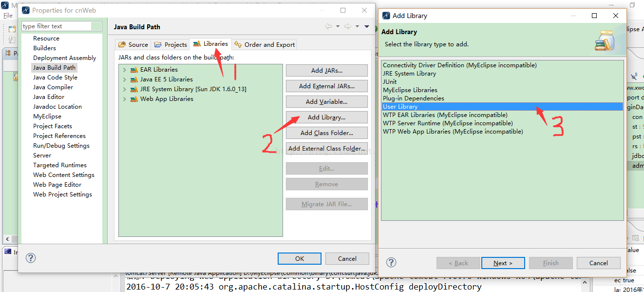
Task: Click the Add Variable... button
Action: coord(326,102)
